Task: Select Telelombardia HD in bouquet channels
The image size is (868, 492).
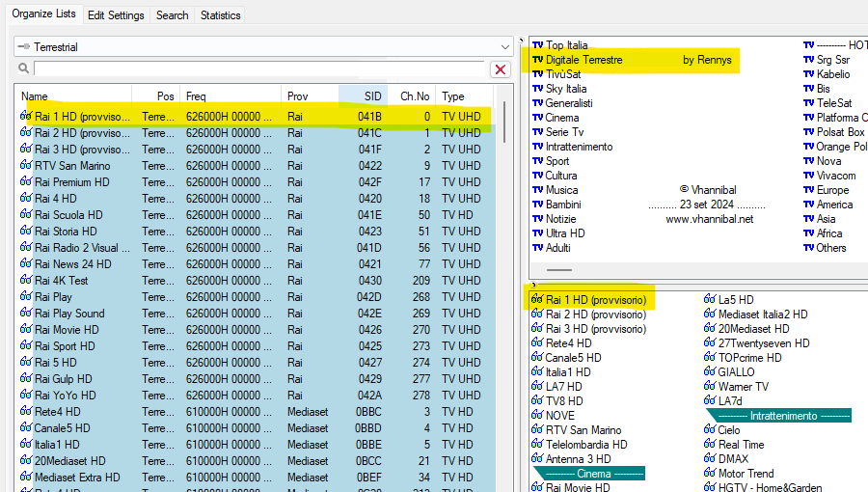Action: 586,445
